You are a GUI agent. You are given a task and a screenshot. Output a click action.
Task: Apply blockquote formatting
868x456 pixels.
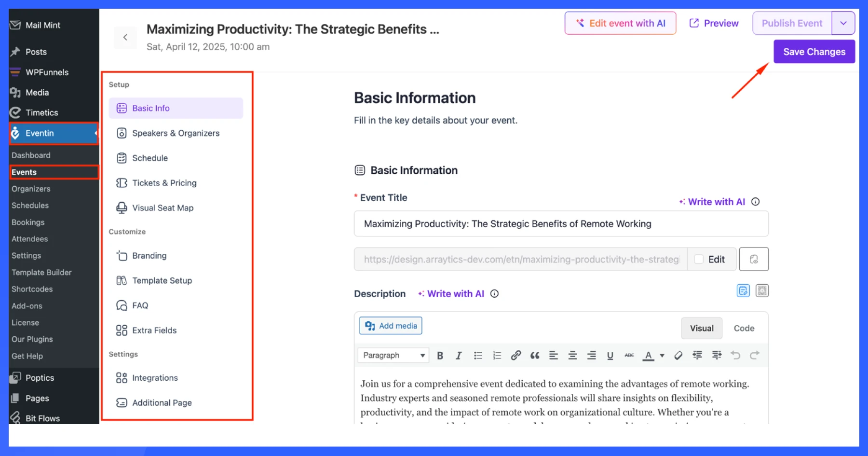(x=535, y=356)
